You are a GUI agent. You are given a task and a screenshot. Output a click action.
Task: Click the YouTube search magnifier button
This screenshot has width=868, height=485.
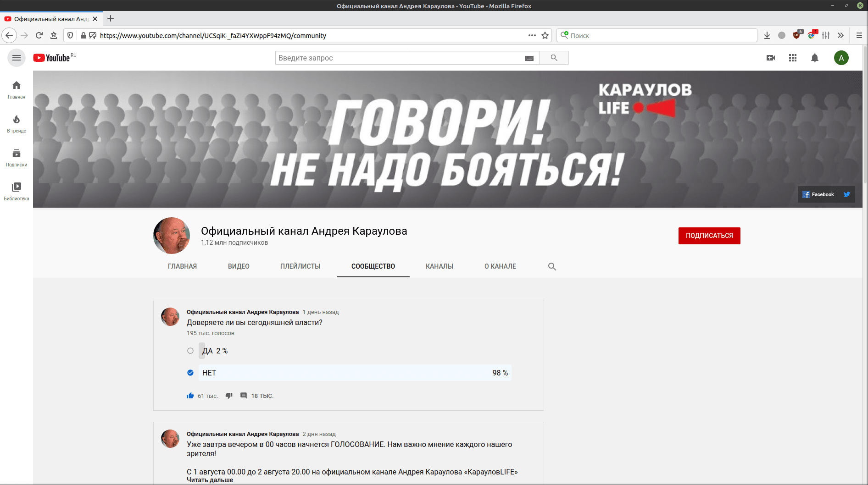[x=554, y=58]
